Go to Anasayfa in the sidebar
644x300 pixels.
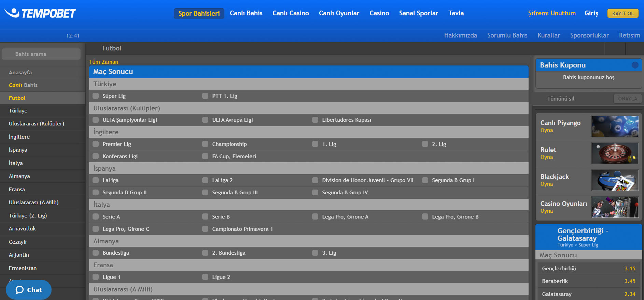click(x=43, y=72)
